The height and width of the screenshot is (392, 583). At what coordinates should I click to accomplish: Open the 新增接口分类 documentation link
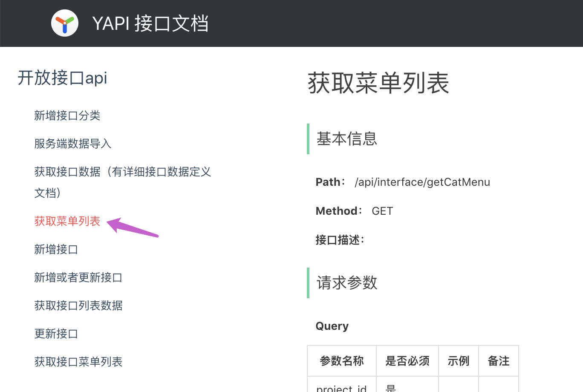point(67,115)
